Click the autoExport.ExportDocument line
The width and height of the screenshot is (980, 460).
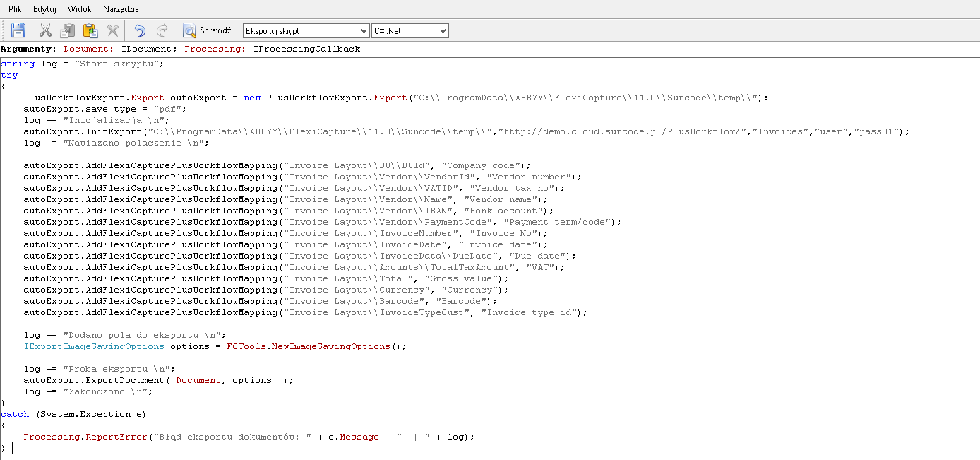[158, 380]
